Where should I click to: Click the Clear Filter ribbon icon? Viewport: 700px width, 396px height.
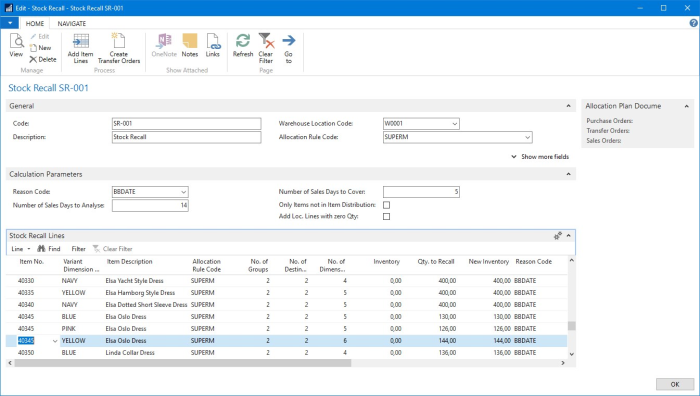tap(266, 41)
